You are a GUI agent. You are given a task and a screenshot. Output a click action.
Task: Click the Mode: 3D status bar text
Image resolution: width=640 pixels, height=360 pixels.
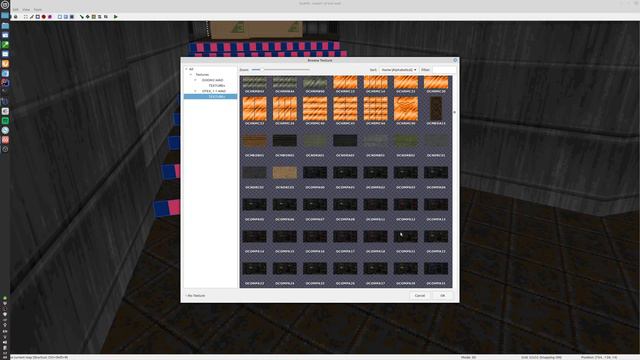[468, 357]
